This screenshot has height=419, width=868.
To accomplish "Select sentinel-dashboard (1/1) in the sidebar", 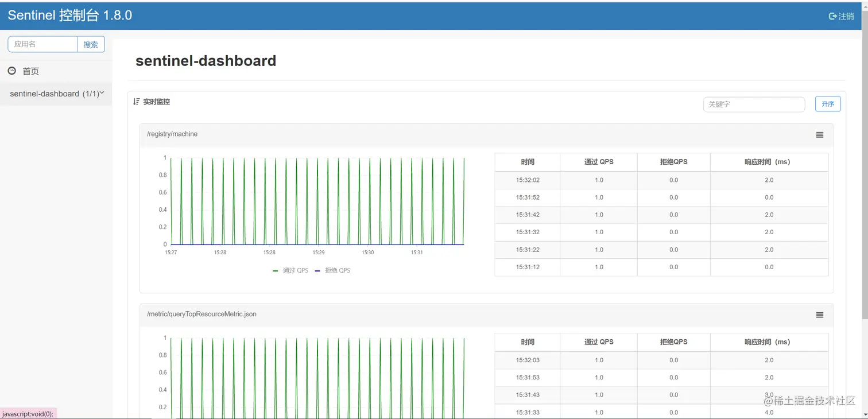I will [56, 94].
